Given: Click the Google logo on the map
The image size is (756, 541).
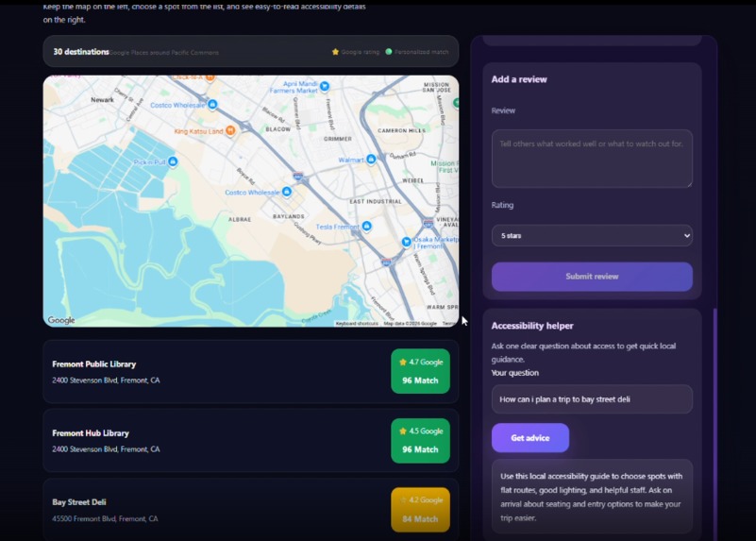Looking at the screenshot, I should tap(61, 320).
